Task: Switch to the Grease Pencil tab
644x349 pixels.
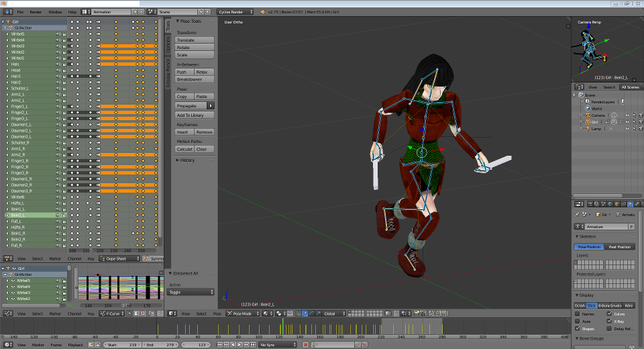Action: 168,74
